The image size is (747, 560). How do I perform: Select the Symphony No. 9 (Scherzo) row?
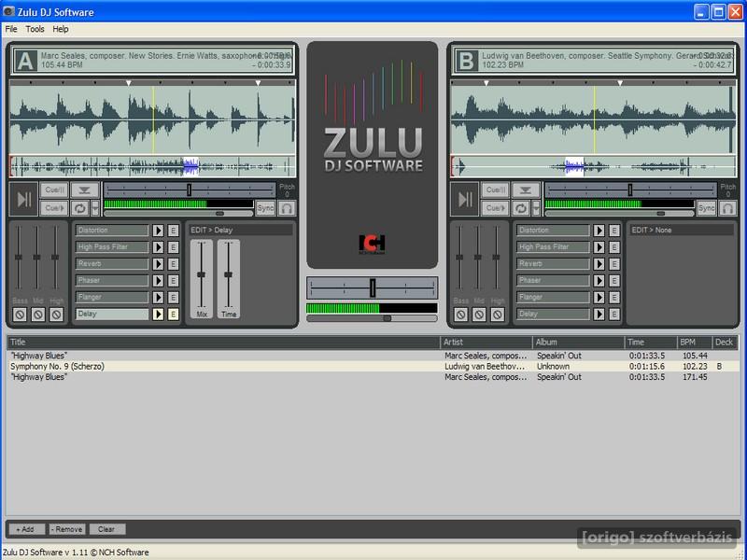373,366
